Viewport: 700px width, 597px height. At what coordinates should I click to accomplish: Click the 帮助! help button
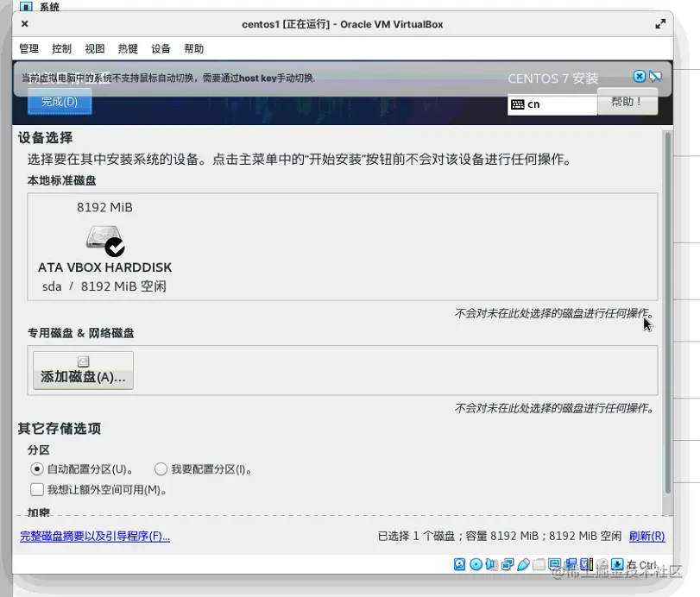(627, 102)
